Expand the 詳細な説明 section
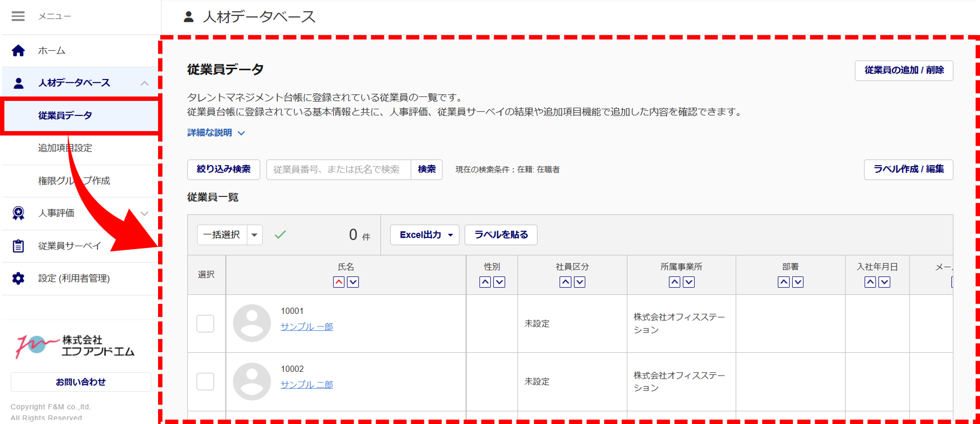Viewport: 980px width, 424px height. coord(216,133)
